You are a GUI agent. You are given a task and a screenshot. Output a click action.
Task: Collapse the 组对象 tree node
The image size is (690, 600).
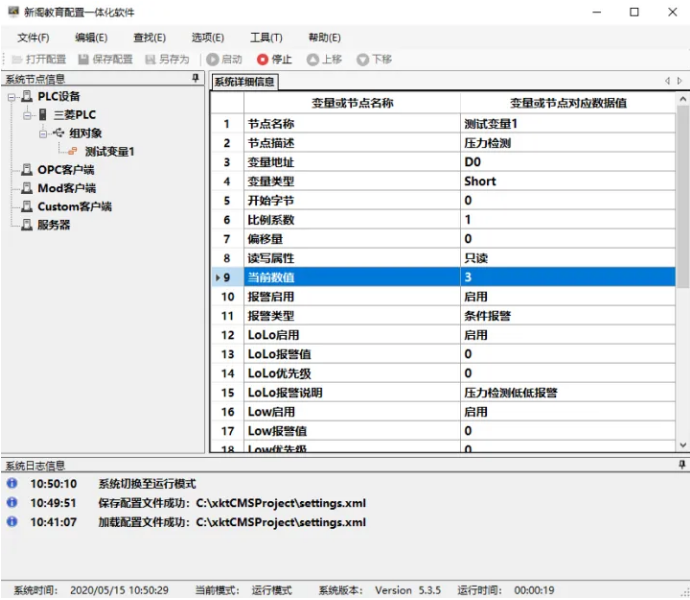[x=43, y=134]
